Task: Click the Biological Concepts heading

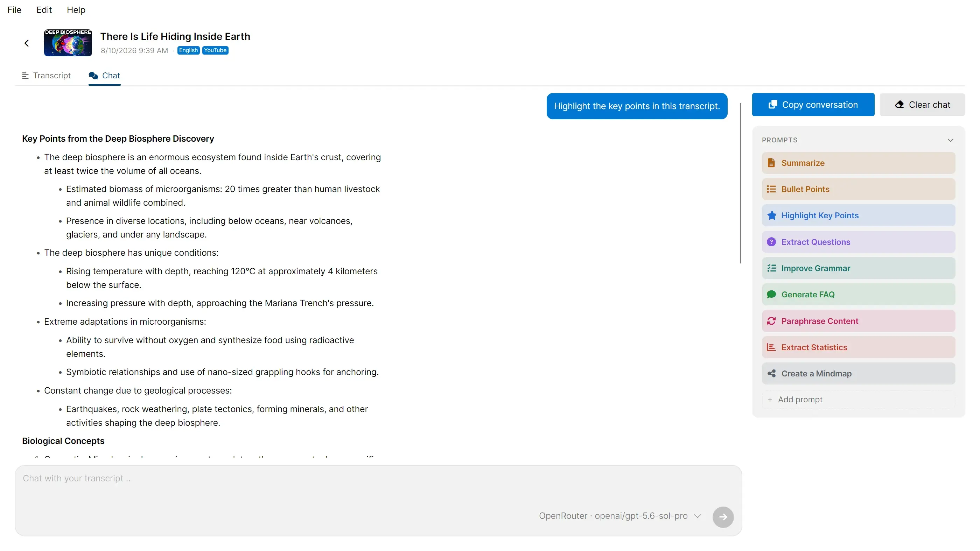Action: [x=63, y=441]
